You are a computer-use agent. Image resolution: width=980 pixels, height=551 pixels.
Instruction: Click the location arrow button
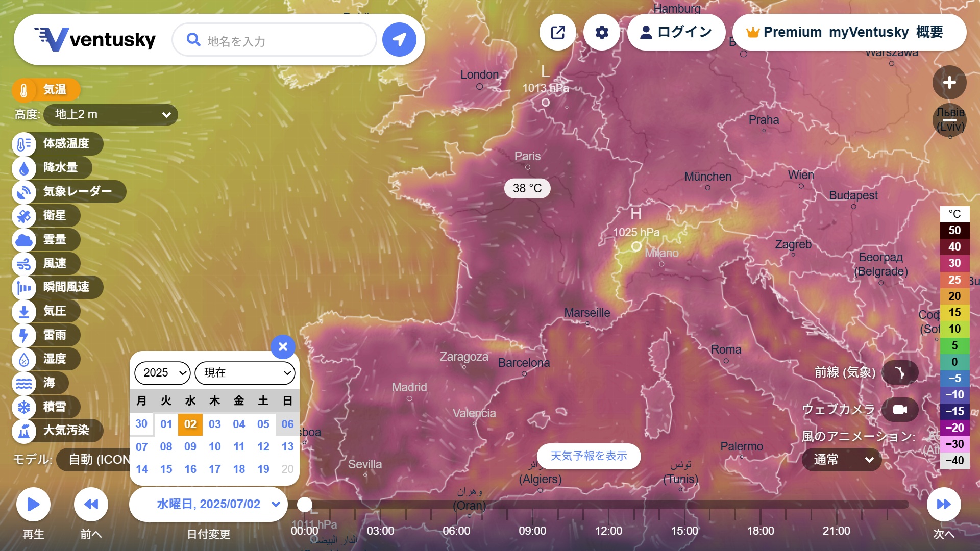[399, 39]
